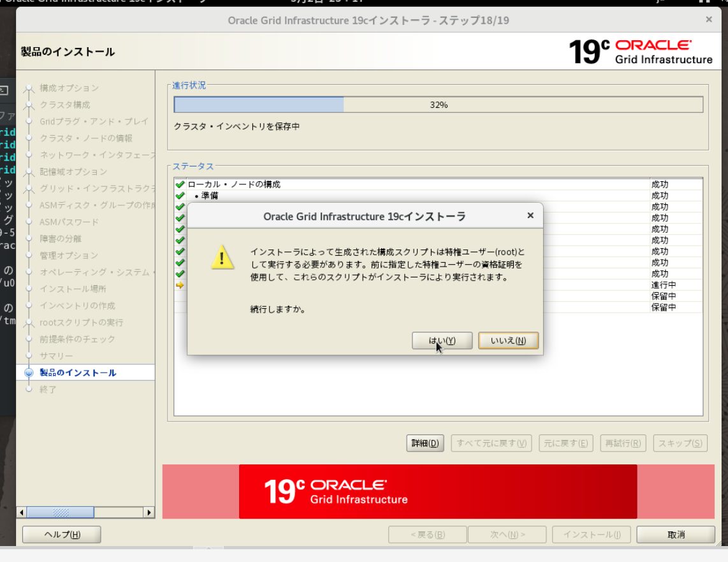Screen dimensions: 728x562
Task: Open 詳細(D) details button
Action: pos(425,443)
